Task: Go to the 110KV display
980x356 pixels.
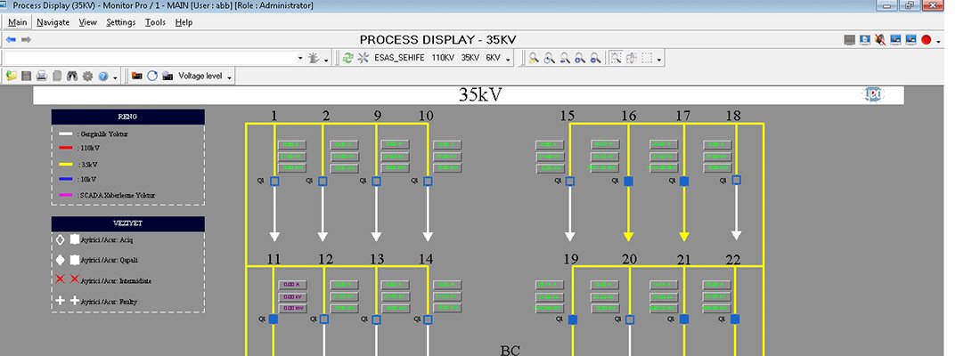Action: click(x=443, y=58)
